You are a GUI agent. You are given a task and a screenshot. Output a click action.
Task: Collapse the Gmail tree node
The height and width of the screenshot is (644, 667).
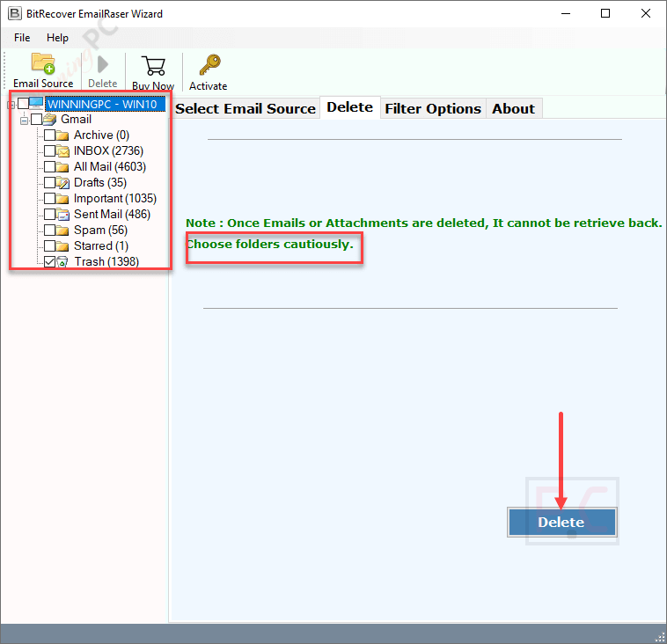click(25, 121)
